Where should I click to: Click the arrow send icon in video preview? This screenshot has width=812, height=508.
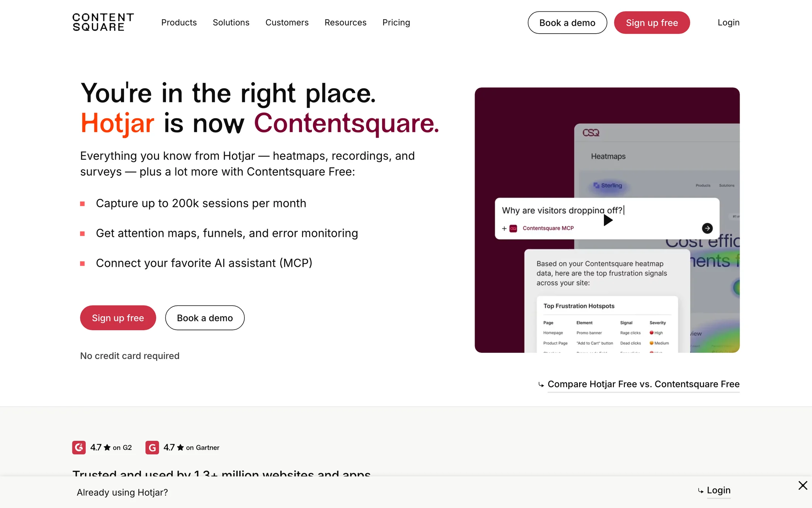pos(707,228)
